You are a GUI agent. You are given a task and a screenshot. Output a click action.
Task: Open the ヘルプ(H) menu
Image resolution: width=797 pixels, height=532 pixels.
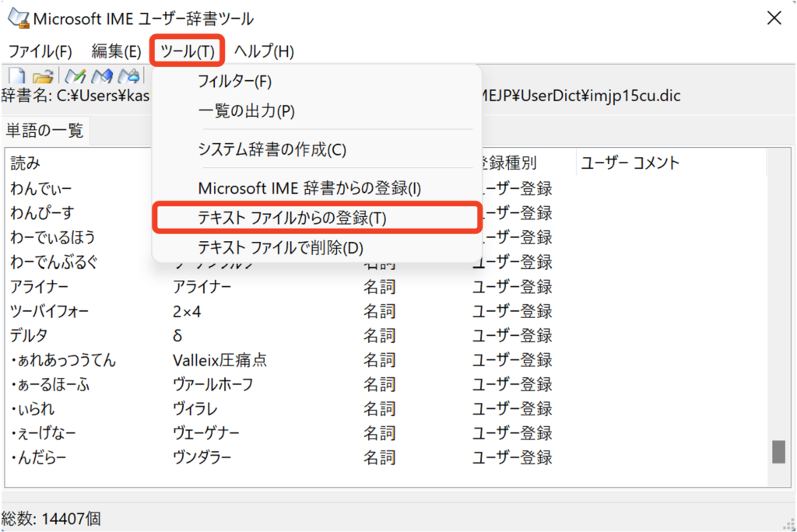[x=264, y=51]
